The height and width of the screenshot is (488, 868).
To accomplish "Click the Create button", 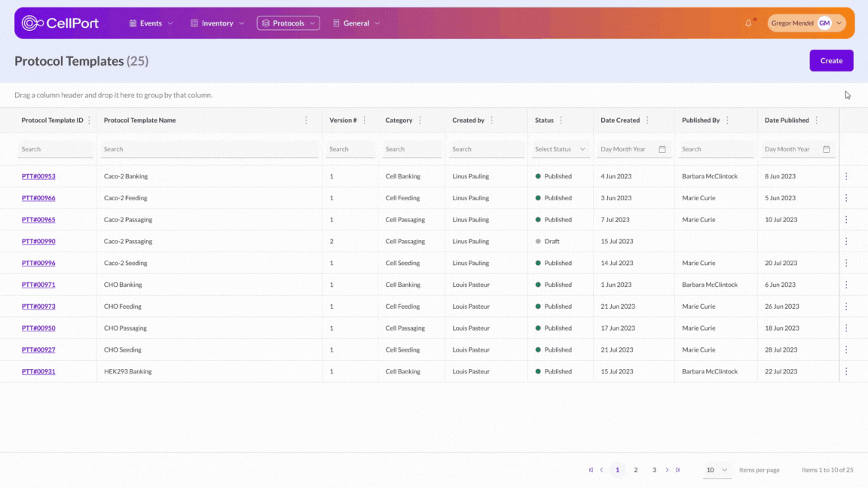I will pyautogui.click(x=831, y=60).
